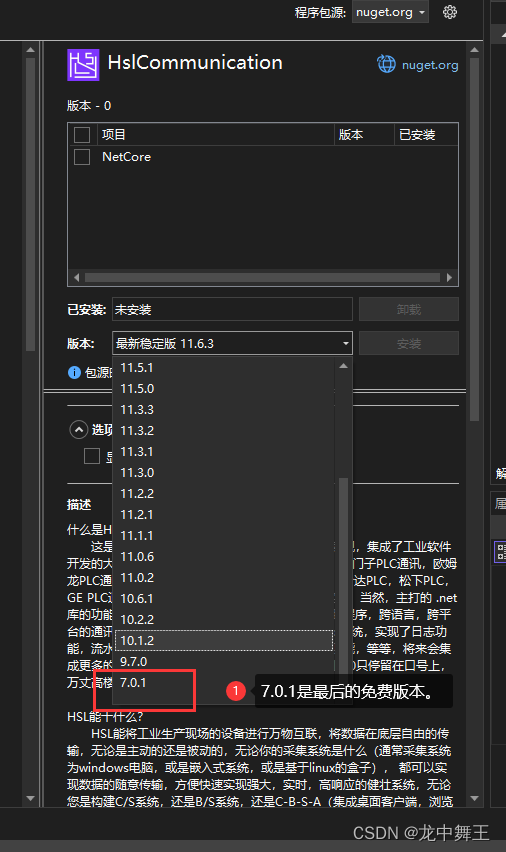Click the package source info icon

(74, 372)
